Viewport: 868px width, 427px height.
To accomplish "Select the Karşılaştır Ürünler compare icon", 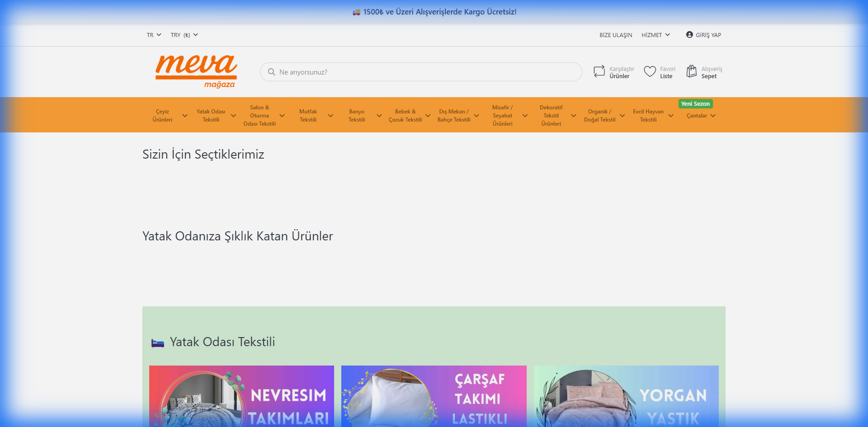I will (x=599, y=71).
